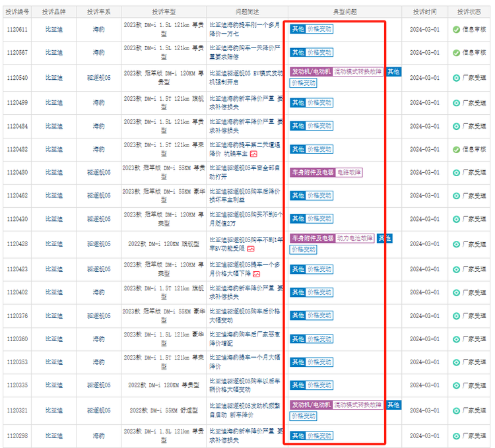Image resolution: width=495 pixels, height=448 pixels.
Task: Click the 投诉时间 column header
Action: [x=424, y=12]
